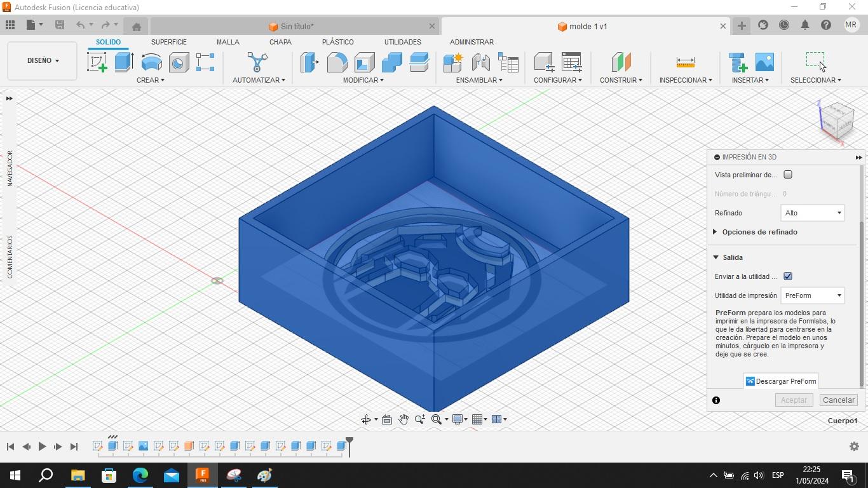
Task: Select the Fillet tool
Action: [x=337, y=62]
